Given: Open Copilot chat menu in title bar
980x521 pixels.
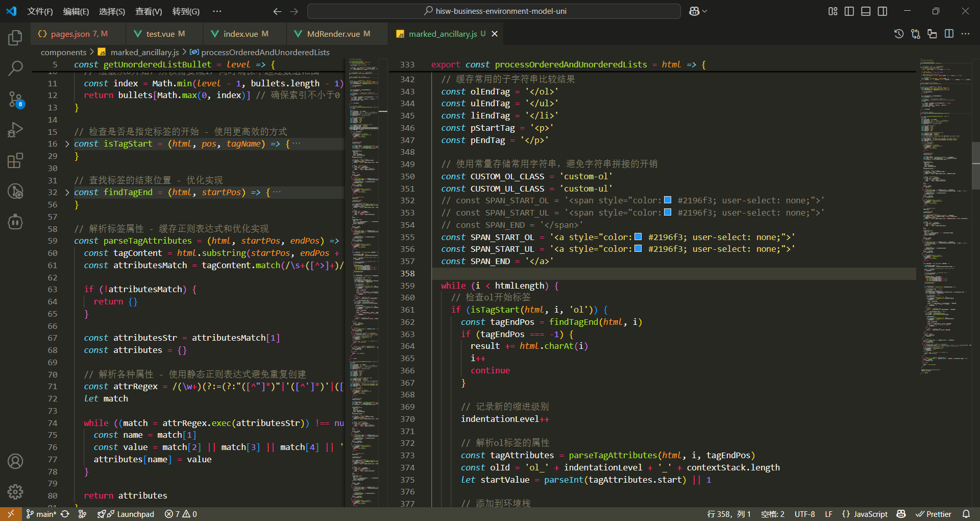Looking at the screenshot, I should [x=698, y=11].
